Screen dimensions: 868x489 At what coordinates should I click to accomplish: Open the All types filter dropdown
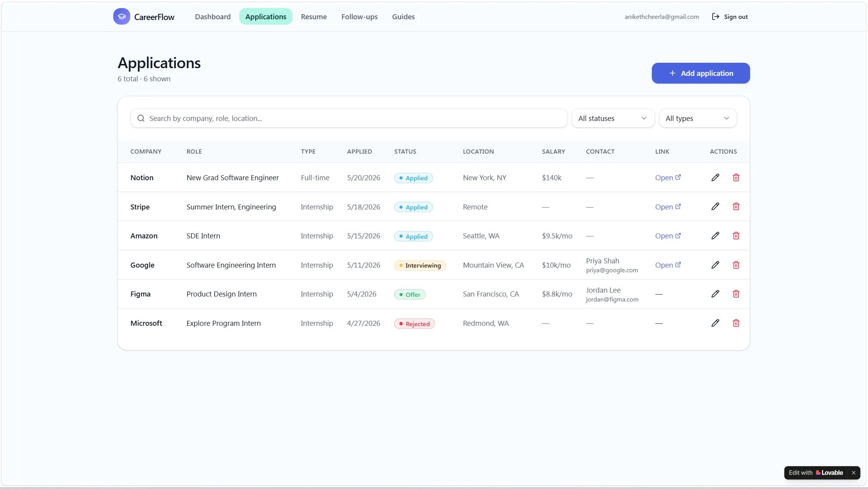[698, 118]
